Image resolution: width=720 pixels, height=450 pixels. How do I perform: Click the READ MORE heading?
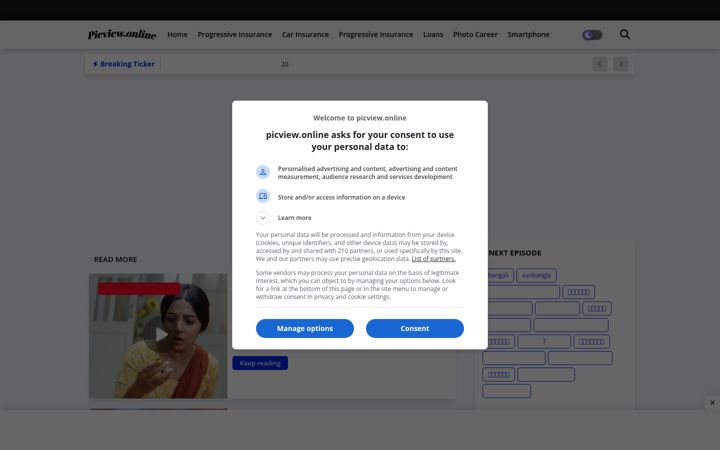(116, 259)
